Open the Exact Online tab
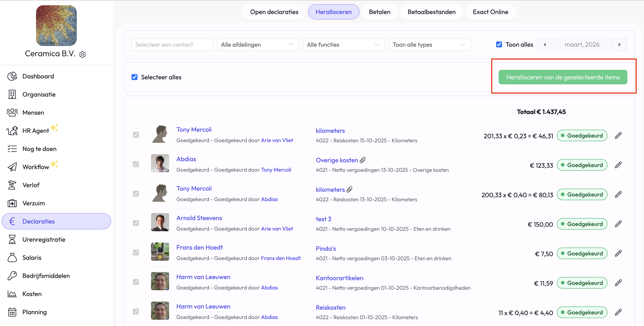This screenshot has width=644, height=326. [x=490, y=12]
